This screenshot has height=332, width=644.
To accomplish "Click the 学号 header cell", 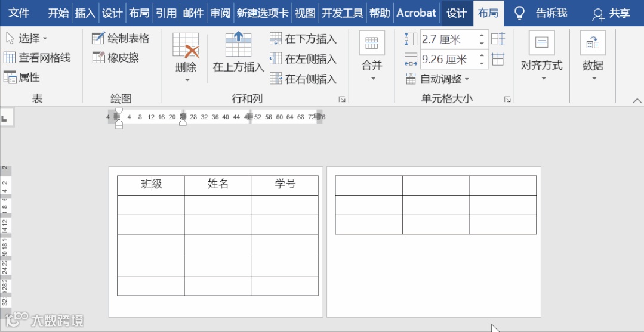I will pyautogui.click(x=285, y=185).
